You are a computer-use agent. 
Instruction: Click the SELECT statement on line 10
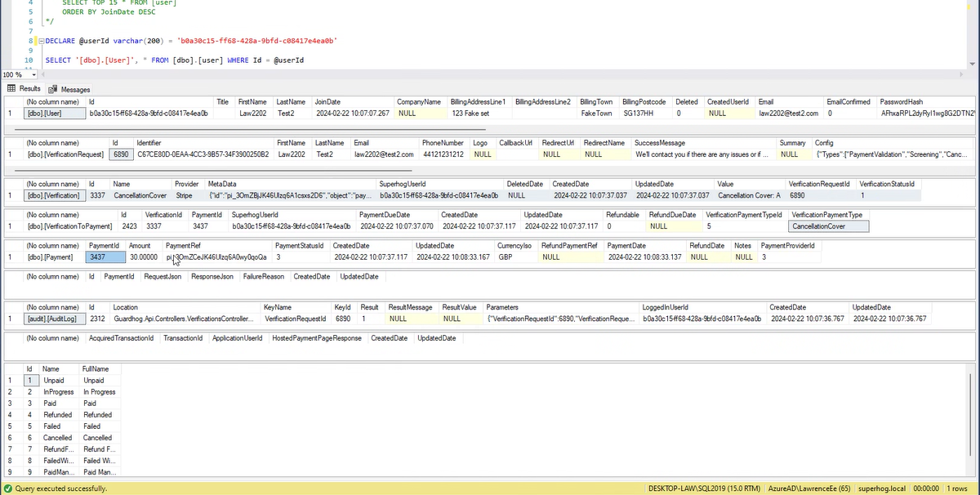coord(57,60)
